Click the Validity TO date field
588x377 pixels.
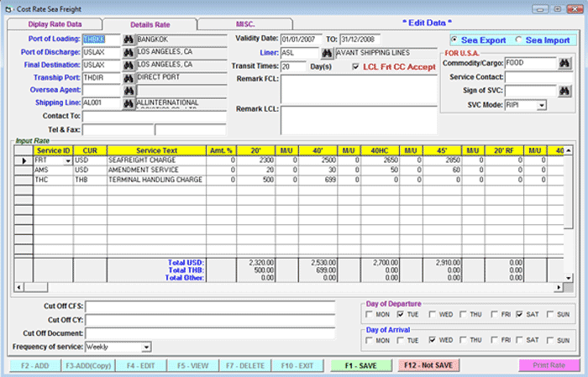tap(360, 39)
